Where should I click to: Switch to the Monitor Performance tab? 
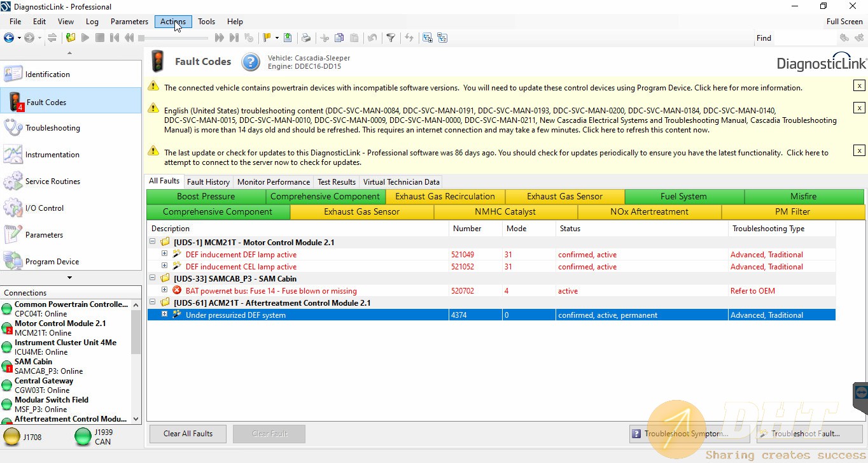274,182
